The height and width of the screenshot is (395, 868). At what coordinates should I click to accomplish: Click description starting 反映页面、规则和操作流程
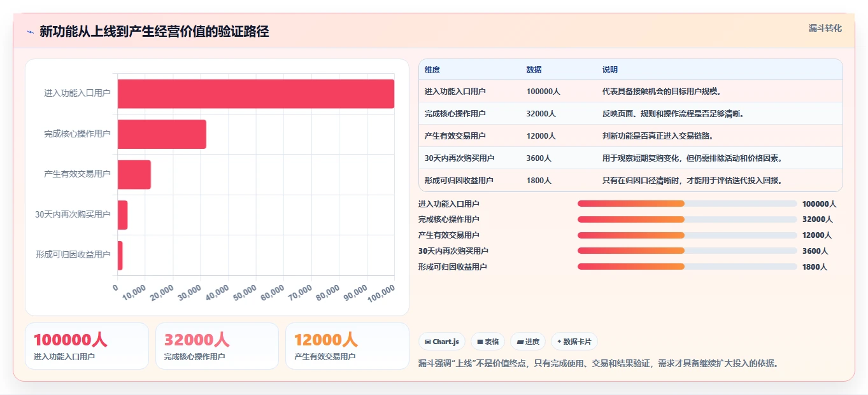[x=673, y=114]
